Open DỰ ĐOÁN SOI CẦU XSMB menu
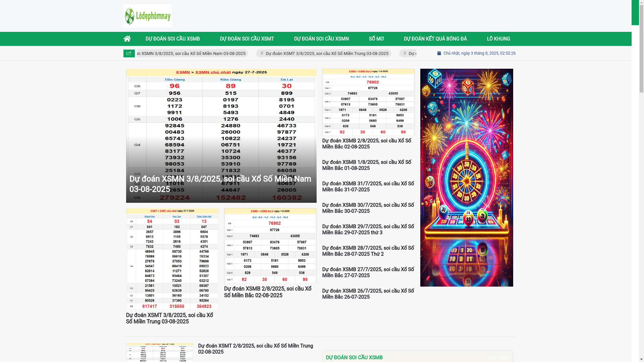 click(x=172, y=39)
